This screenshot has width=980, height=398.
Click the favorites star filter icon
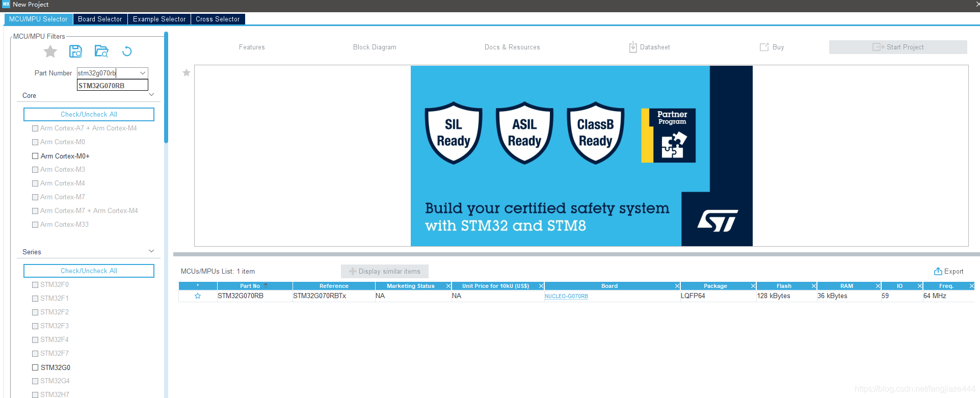pos(50,51)
